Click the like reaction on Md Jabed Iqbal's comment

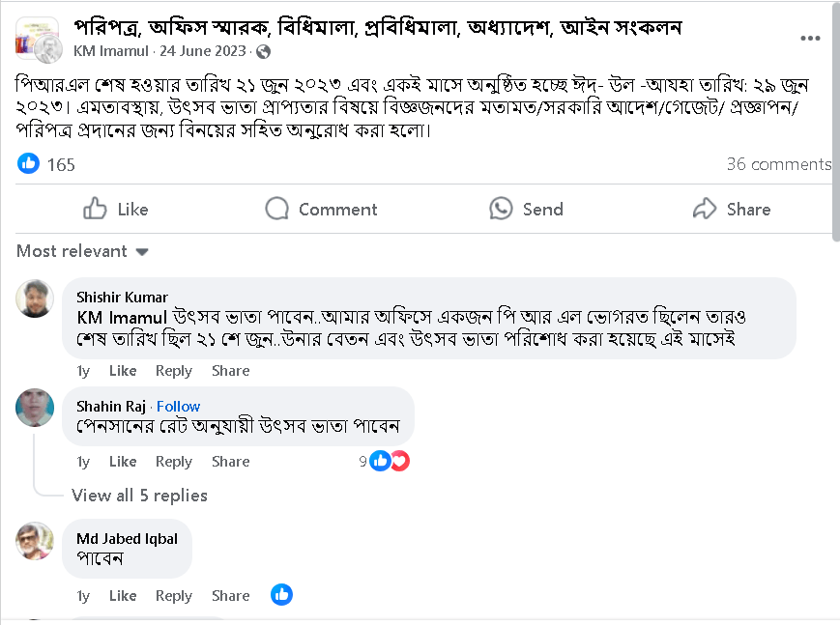point(281,595)
